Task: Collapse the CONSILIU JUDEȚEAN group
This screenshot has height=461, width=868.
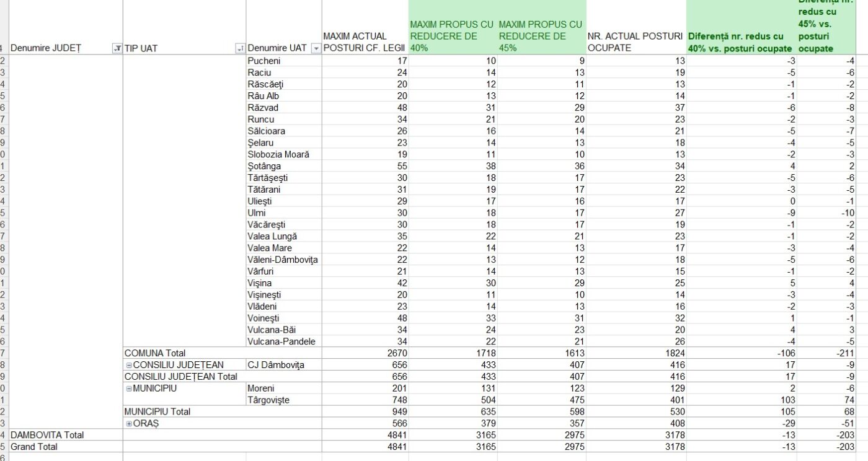Action: click(x=129, y=365)
